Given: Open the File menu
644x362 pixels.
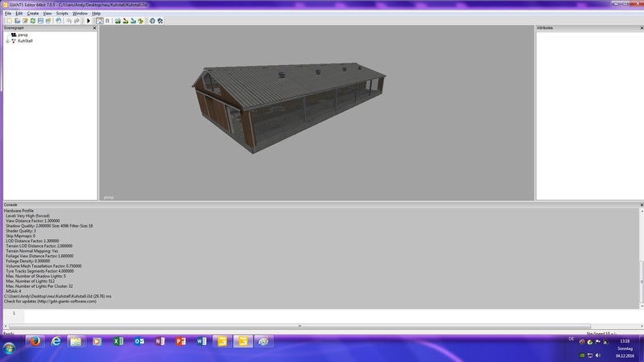Looking at the screenshot, I should click(8, 14).
